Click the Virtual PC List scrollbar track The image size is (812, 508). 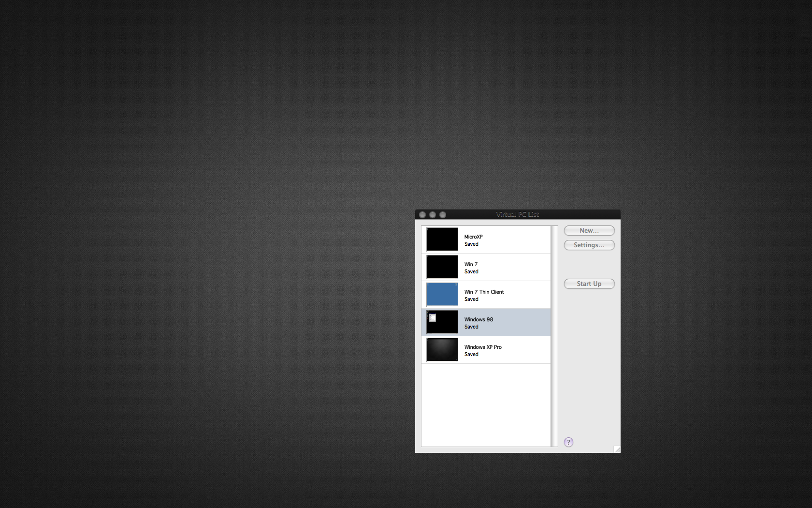tap(554, 336)
